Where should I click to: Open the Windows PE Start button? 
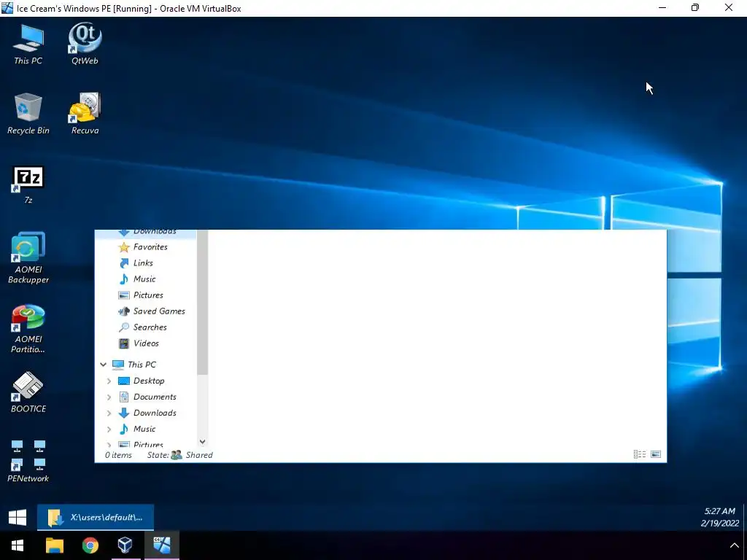[x=18, y=517]
